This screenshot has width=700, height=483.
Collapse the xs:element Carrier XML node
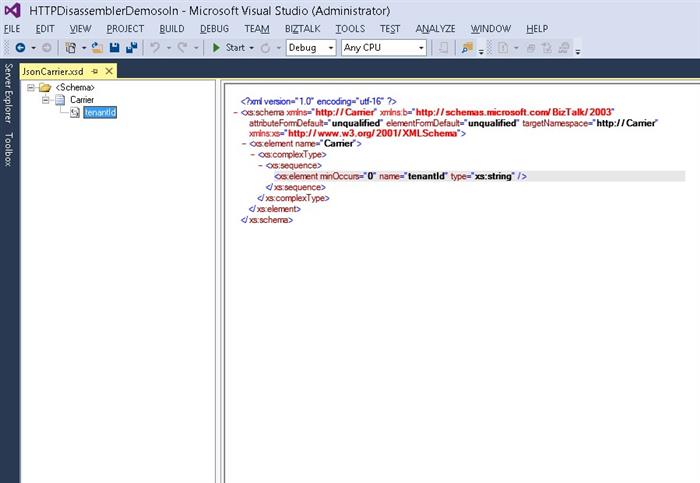pos(244,144)
